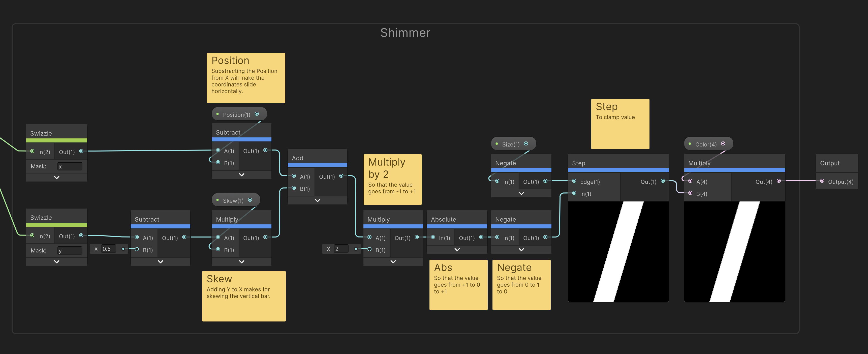Collapse the bottom Negate node chevron
Screen dimensions: 868x354
point(521,249)
